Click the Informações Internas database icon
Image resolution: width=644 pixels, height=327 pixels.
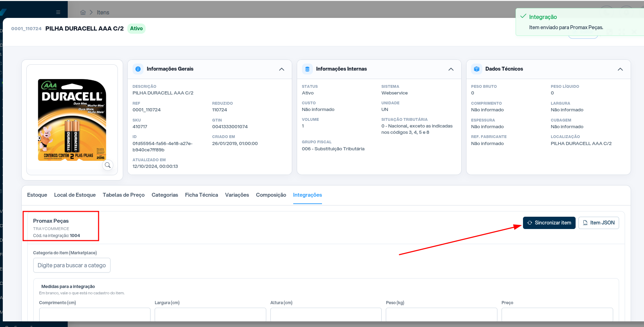point(307,69)
